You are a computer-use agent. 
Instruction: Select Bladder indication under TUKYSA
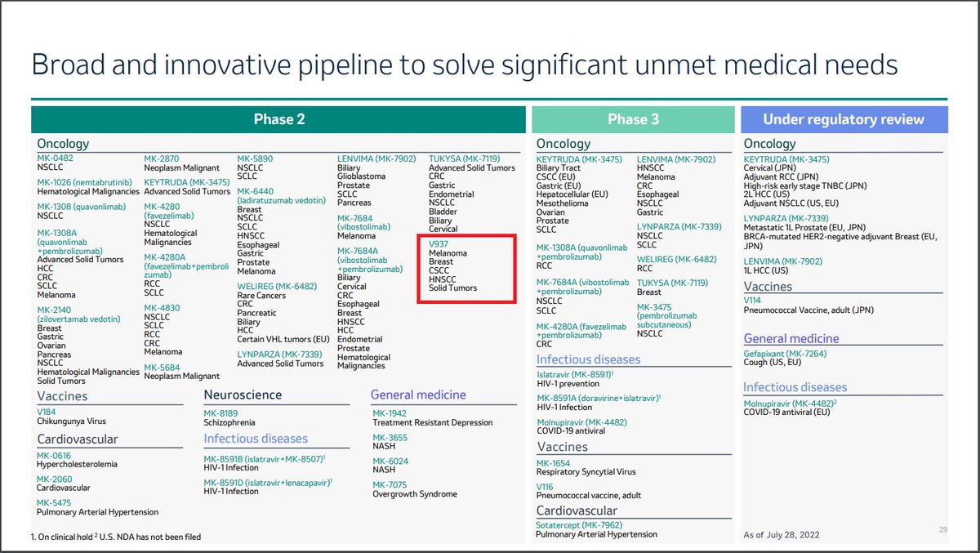click(443, 212)
